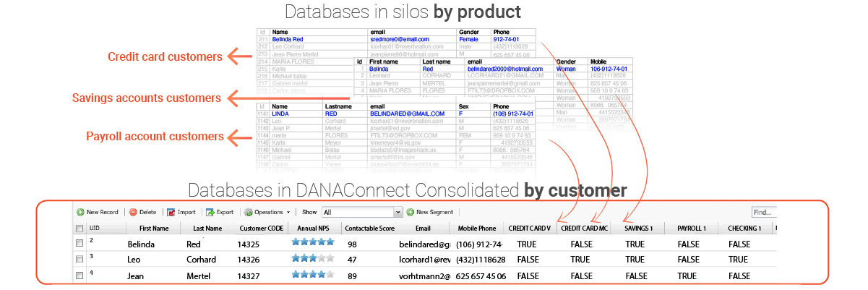Click the SAVINGS 1 column header
This screenshot has width=868, height=290.
[639, 229]
